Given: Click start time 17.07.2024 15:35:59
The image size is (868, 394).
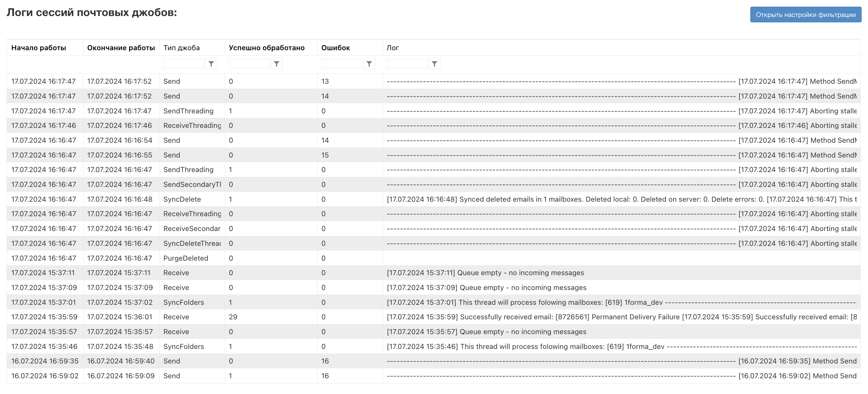Looking at the screenshot, I should (44, 317).
